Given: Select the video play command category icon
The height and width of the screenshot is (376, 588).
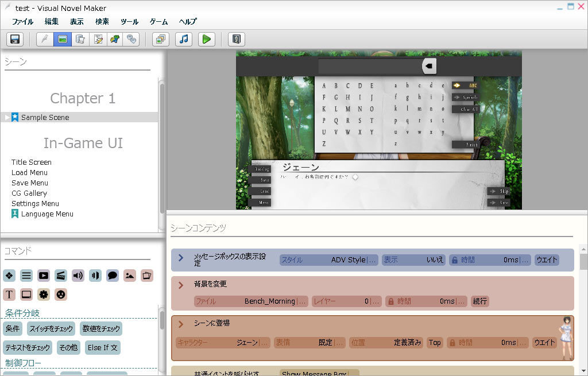Looking at the screenshot, I should 44,276.
